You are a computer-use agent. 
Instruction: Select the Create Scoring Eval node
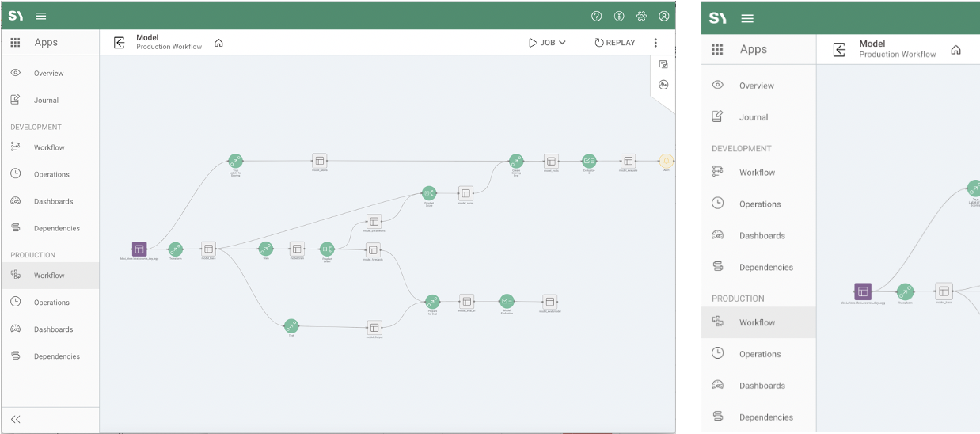click(516, 161)
